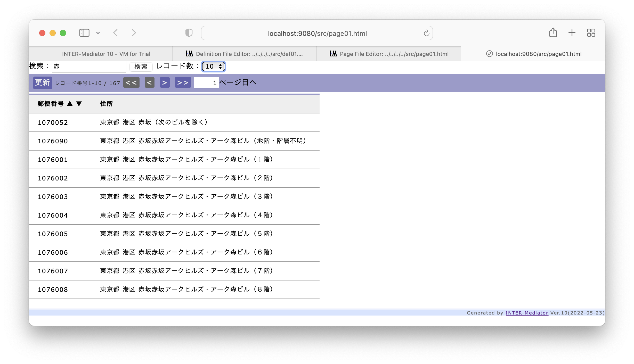Screen dimensions: 634x364
Task: Click the address bar showing localhost:9080/src/page01.html
Action: pyautogui.click(x=317, y=33)
